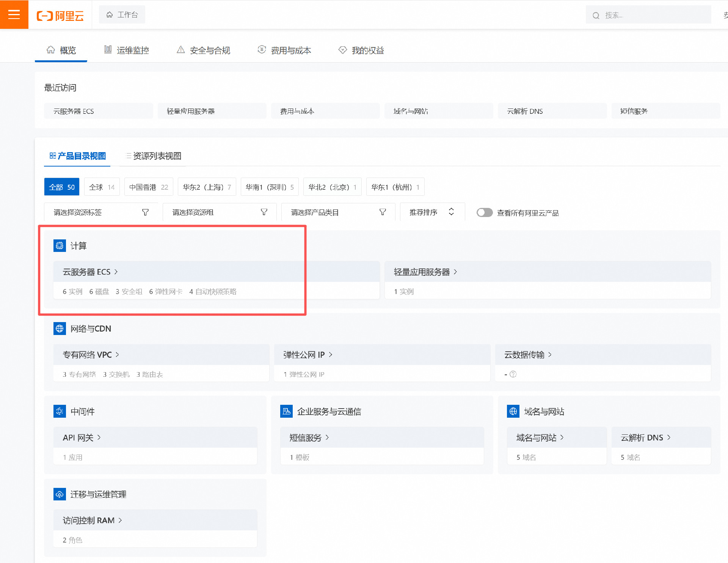This screenshot has width=728, height=563.
Task: Click the 网络与CDN globe icon
Action: [x=60, y=329]
